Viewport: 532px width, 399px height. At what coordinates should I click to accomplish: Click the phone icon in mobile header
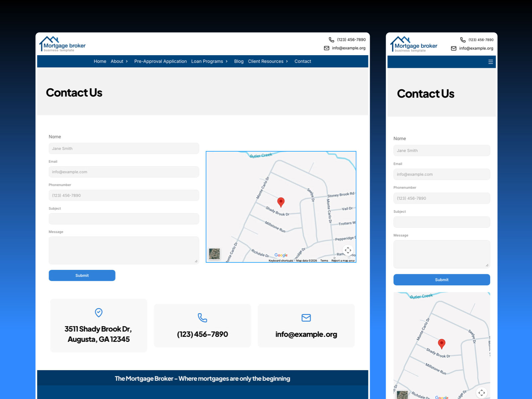(x=463, y=40)
